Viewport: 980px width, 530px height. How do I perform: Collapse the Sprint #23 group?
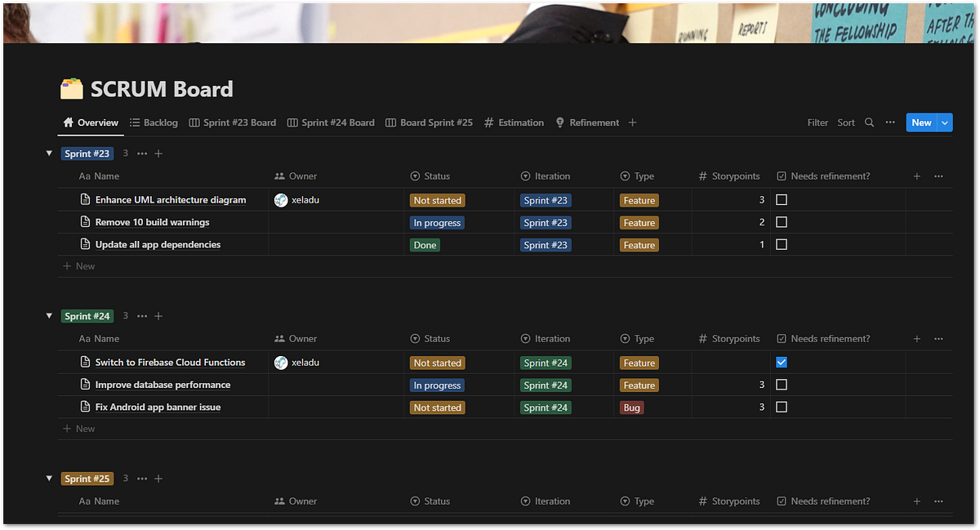point(49,154)
